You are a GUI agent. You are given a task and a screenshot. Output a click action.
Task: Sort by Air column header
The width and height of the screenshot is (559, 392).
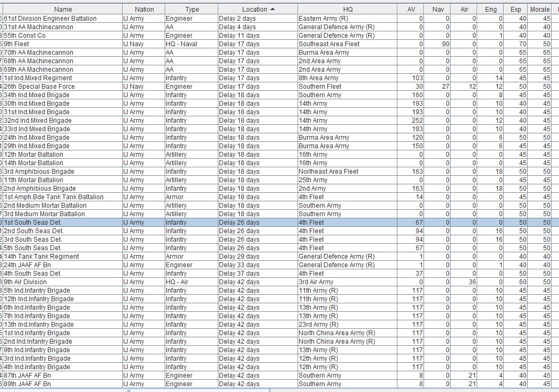(x=464, y=9)
